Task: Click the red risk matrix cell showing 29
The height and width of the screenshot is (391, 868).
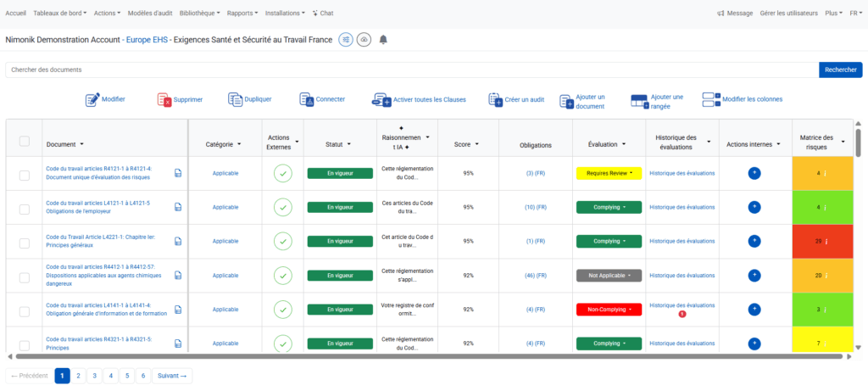Action: click(x=822, y=242)
